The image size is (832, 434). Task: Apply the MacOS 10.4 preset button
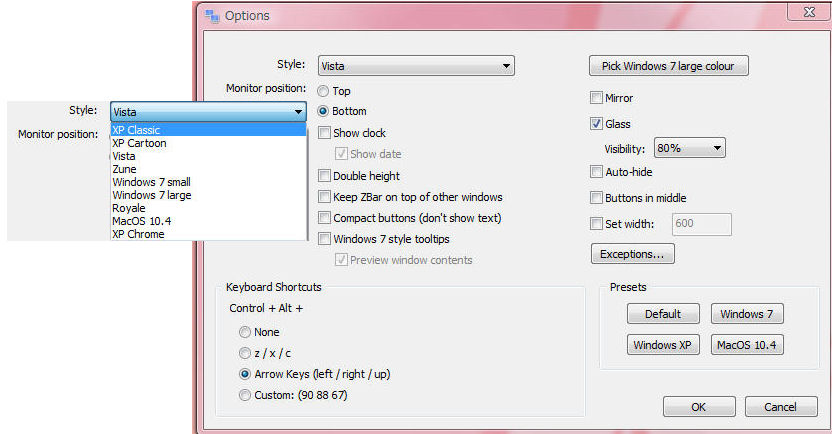point(747,345)
